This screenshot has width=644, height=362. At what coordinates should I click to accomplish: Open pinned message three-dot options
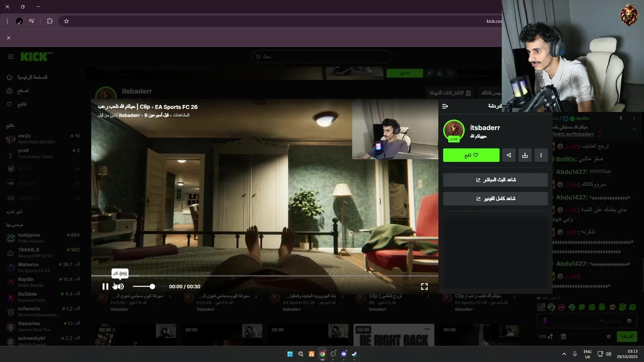(634, 119)
